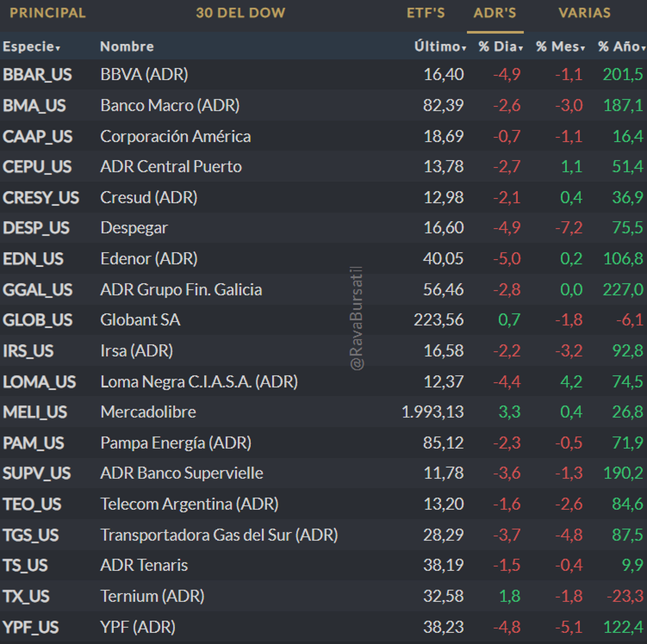Sort by % Mes column
The width and height of the screenshot is (647, 644).
point(560,47)
